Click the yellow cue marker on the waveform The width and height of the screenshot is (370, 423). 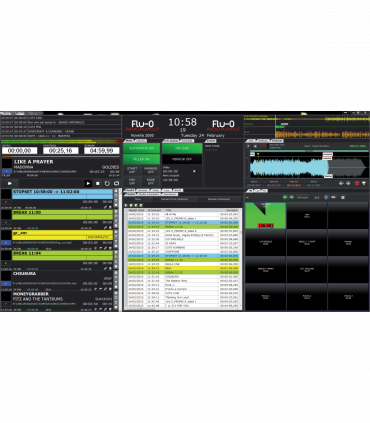(x=258, y=154)
